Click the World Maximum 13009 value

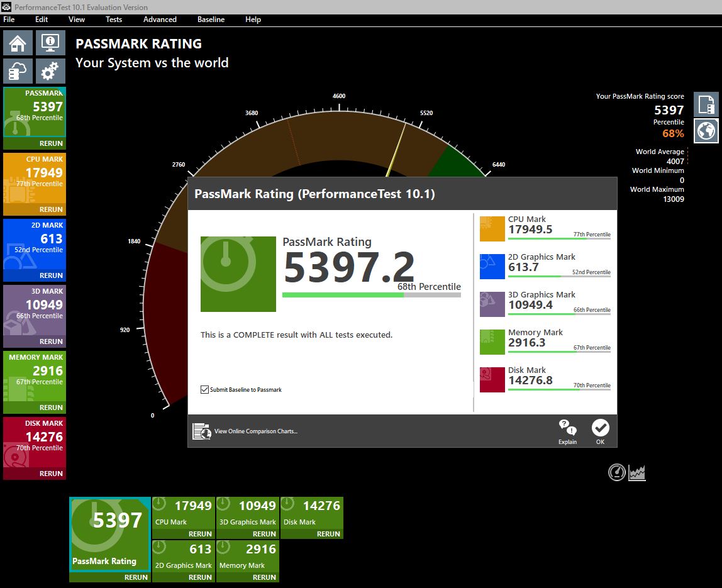pyautogui.click(x=673, y=199)
